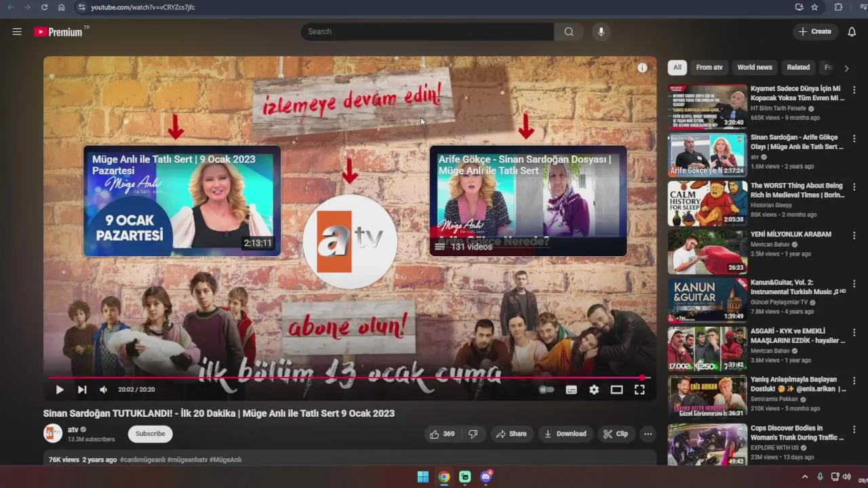The image size is (868, 488).
Task: Click the browser address bar URL
Action: [x=143, y=7]
